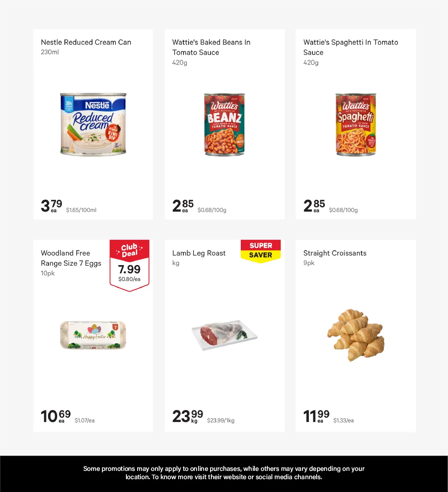Viewport: 448px width, 492px height.
Task: Click the Club Deal 7.99 badge
Action: [129, 265]
